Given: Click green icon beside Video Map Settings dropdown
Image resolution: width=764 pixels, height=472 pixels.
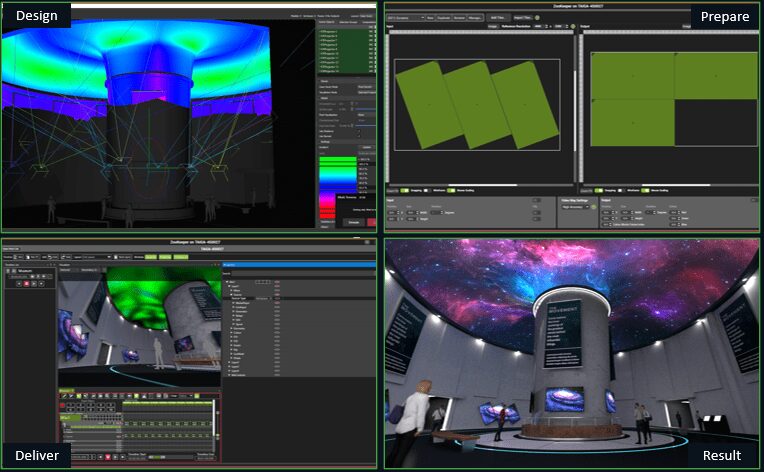Looking at the screenshot, I should click(594, 207).
